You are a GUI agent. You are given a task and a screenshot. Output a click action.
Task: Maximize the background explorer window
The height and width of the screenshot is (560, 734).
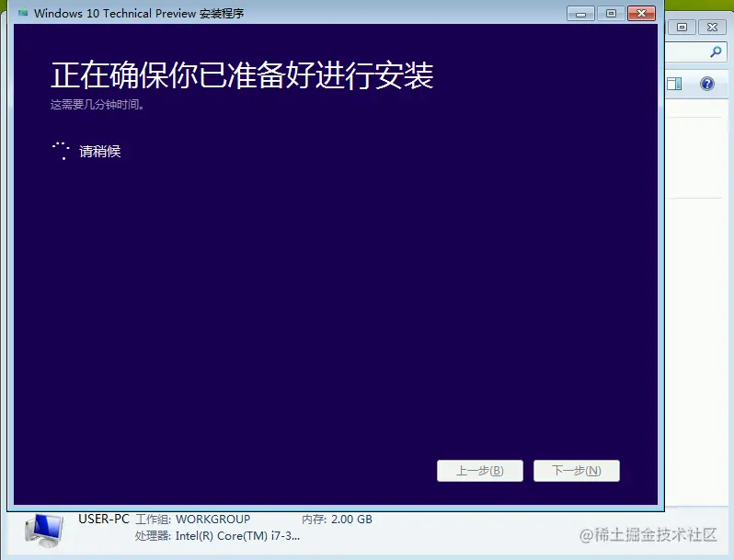[682, 28]
